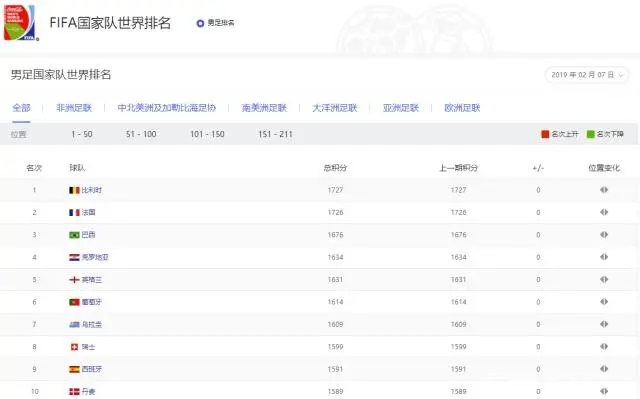Click the 总积分 column header
Viewport: 640px width, 399px height.
click(x=335, y=168)
